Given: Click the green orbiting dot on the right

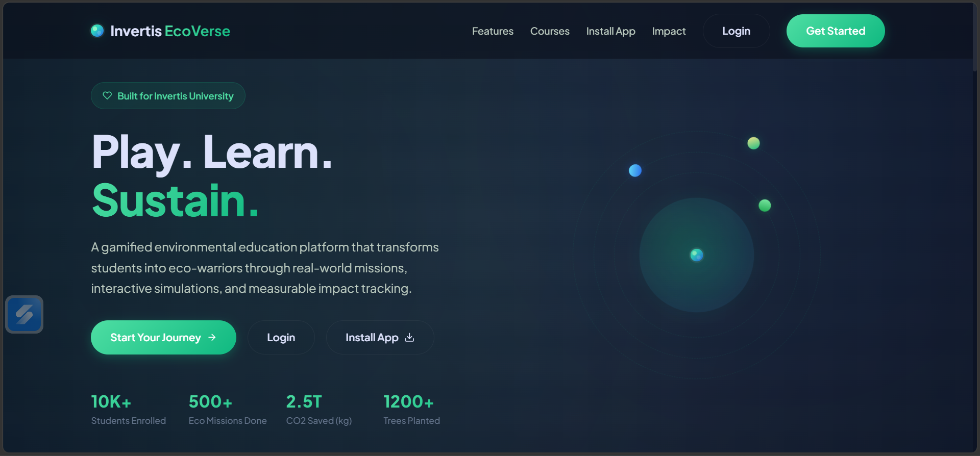Looking at the screenshot, I should click(x=765, y=205).
